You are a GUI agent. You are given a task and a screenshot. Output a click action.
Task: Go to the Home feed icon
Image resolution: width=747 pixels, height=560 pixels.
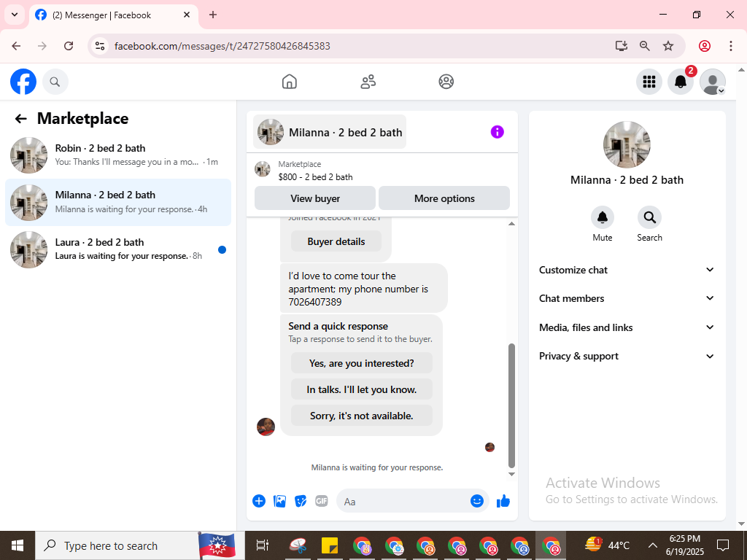pyautogui.click(x=289, y=82)
